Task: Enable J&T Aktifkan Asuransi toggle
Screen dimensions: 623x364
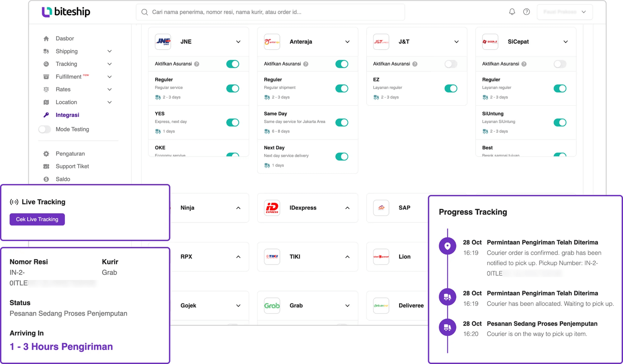Action: (451, 64)
